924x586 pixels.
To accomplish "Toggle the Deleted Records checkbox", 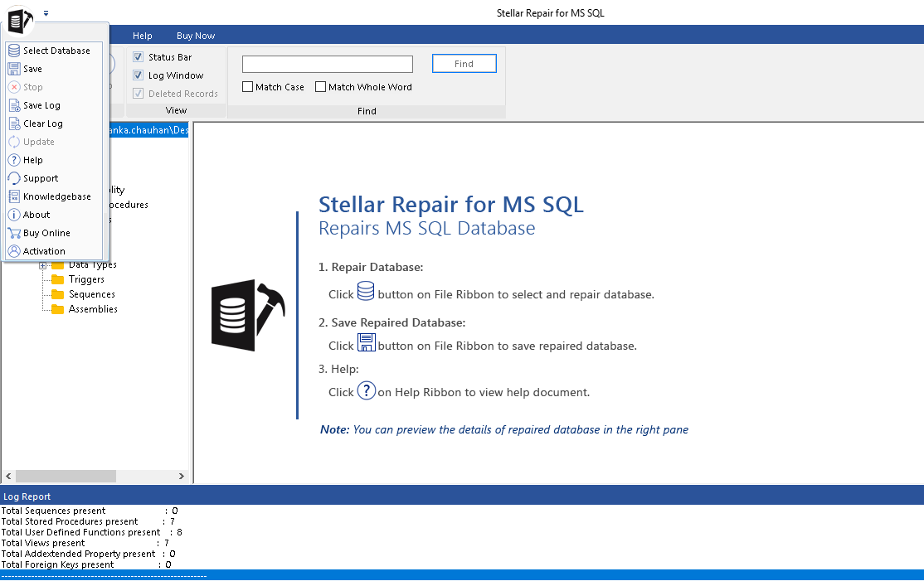I will 139,94.
